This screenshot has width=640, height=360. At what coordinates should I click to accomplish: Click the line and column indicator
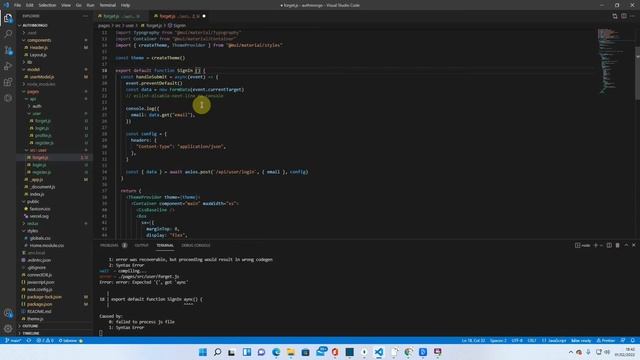[x=473, y=340]
